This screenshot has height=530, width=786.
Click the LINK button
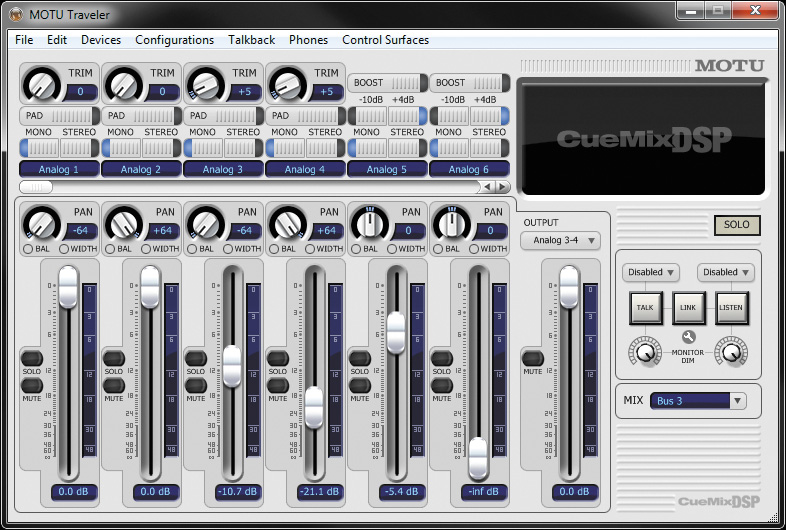pyautogui.click(x=688, y=307)
